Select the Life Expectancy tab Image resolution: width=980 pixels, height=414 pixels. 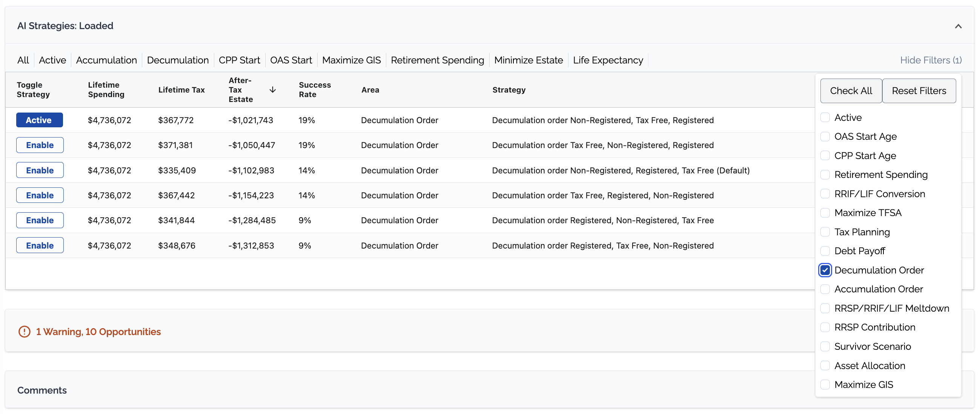pyautogui.click(x=608, y=60)
